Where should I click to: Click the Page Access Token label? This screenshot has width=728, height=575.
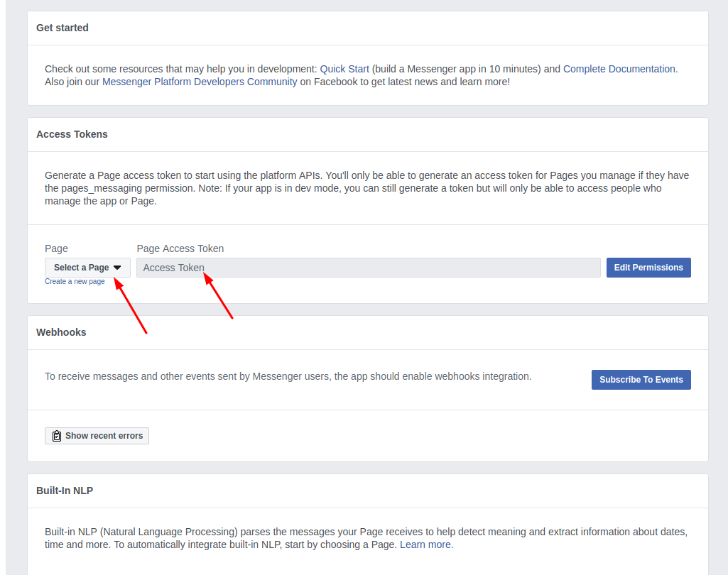coord(180,248)
